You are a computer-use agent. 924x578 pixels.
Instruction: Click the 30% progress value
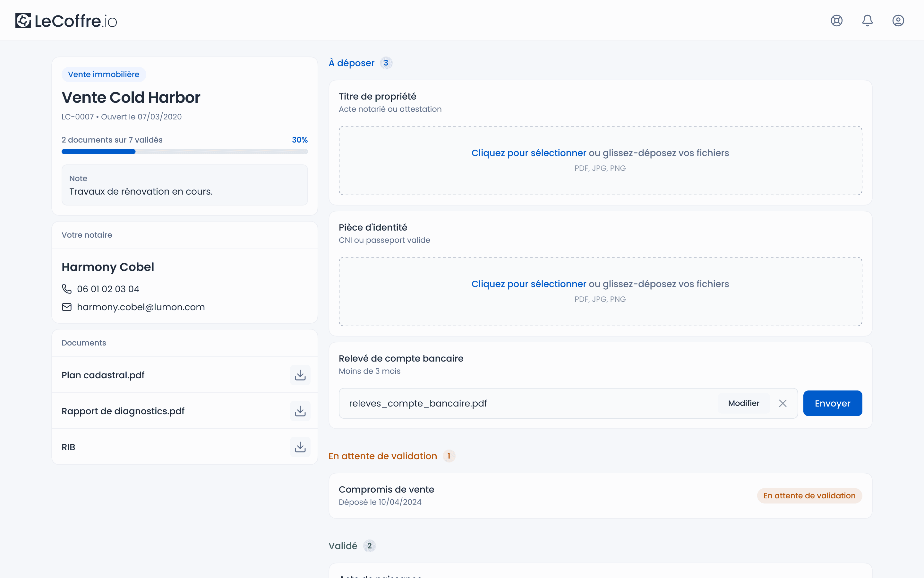coord(300,140)
